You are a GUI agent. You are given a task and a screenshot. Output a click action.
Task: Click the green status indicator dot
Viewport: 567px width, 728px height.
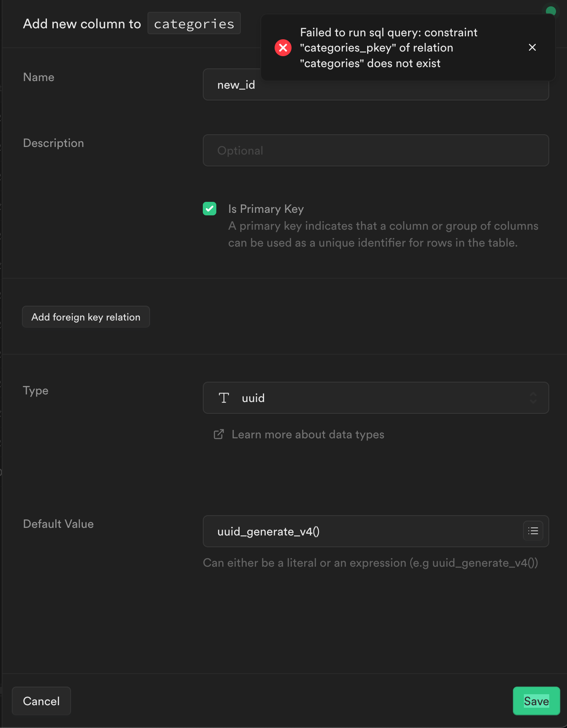pyautogui.click(x=551, y=11)
